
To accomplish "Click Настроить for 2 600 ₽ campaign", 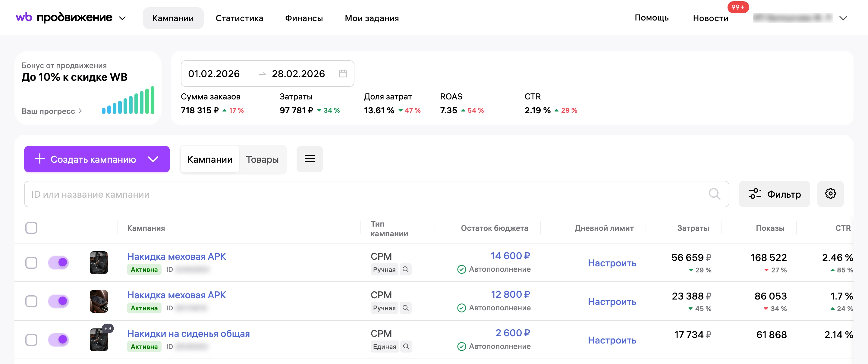I will pyautogui.click(x=612, y=340).
